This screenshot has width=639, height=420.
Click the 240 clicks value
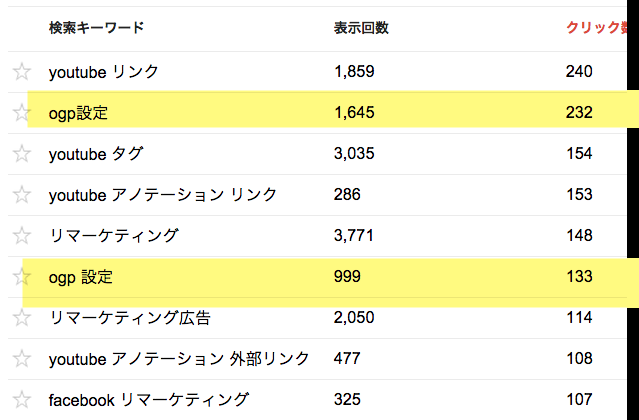[579, 72]
